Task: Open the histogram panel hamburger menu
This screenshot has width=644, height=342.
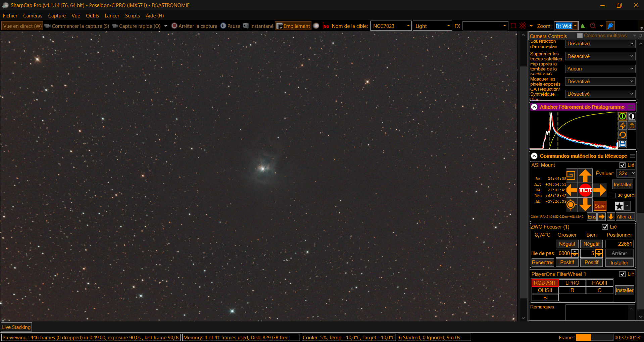Action: 631,107
